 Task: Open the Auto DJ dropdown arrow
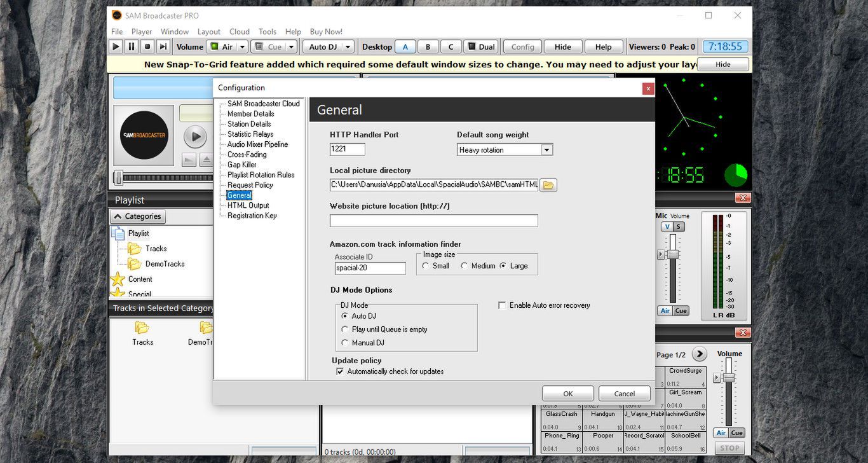pos(348,46)
